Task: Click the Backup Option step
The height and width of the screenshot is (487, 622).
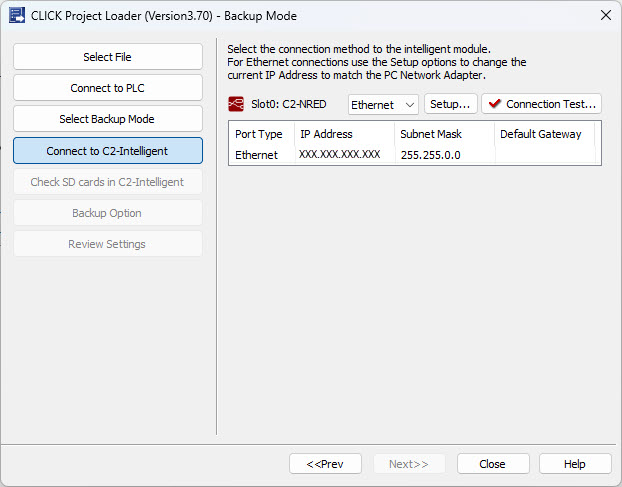Action: tap(108, 213)
